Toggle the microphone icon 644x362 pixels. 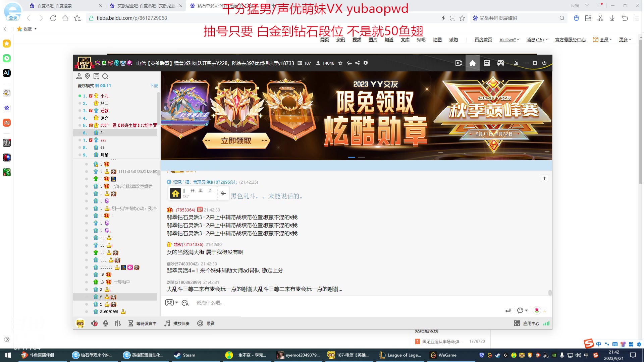click(x=106, y=323)
